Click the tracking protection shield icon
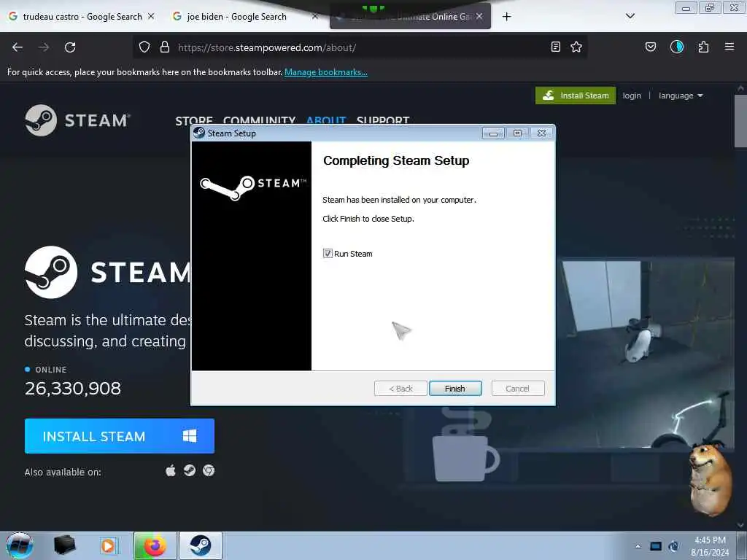This screenshot has width=747, height=560. [x=144, y=47]
